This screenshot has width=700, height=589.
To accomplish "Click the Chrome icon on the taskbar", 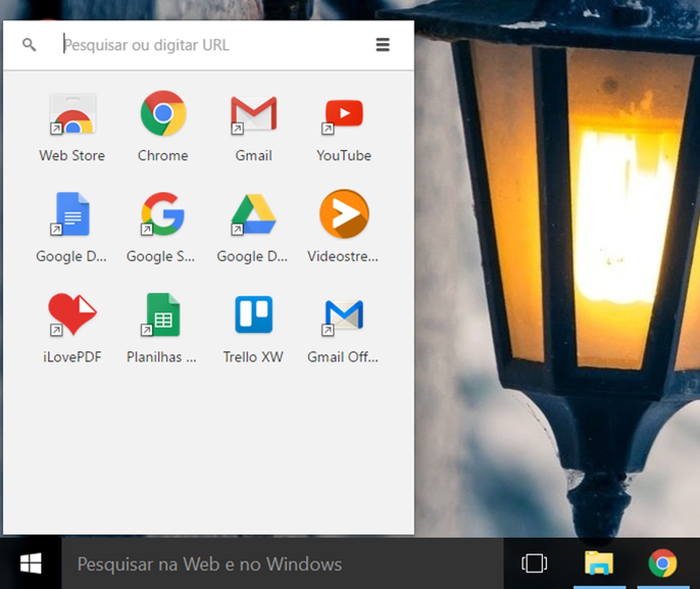I will tap(664, 564).
